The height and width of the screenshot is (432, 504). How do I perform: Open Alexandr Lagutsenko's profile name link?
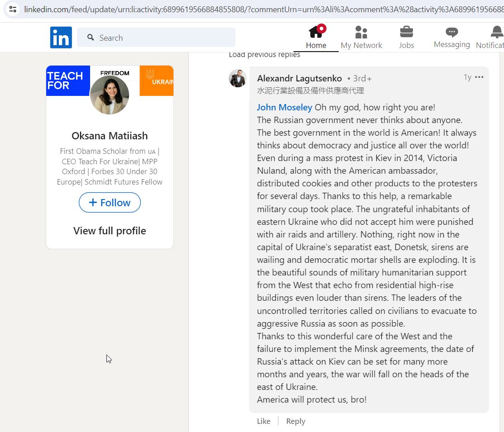click(299, 78)
